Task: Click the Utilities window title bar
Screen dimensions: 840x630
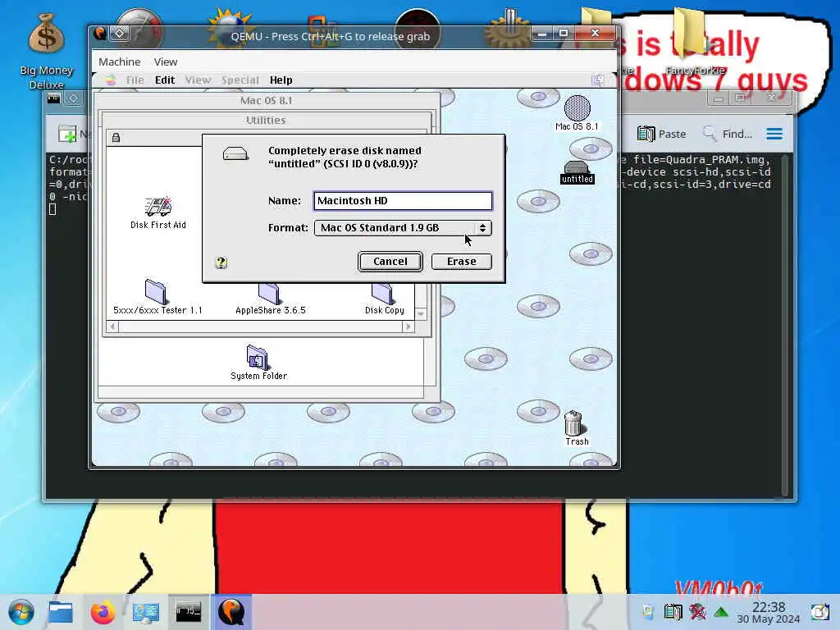Action: point(266,120)
